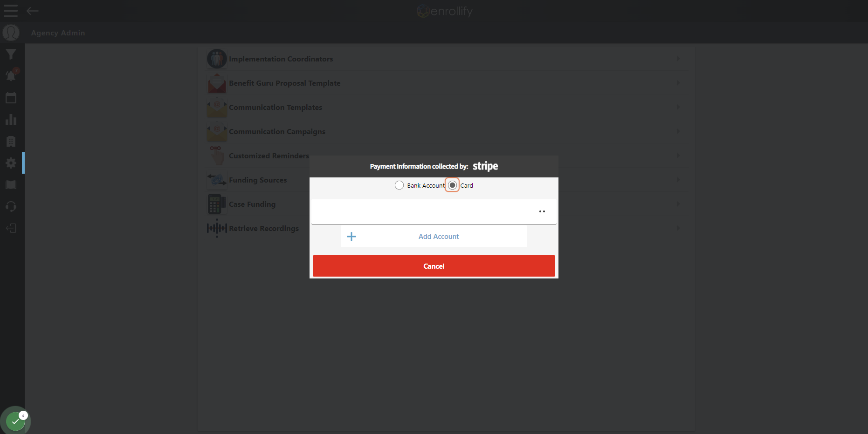Viewport: 868px width, 434px height.
Task: Open the hamburger menu icon
Action: pyautogui.click(x=11, y=11)
